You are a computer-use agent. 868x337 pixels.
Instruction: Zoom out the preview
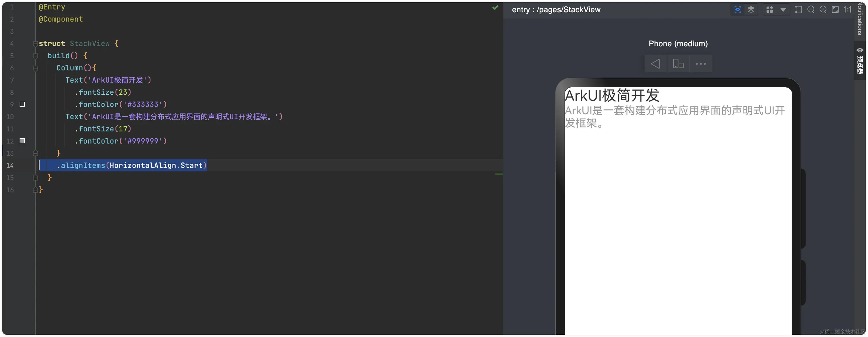(811, 9)
